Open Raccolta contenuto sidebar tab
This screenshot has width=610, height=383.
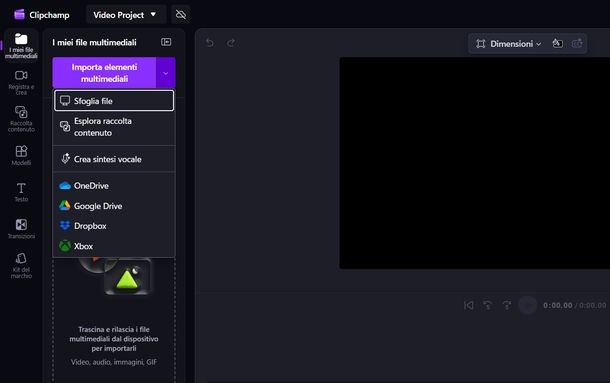click(x=21, y=119)
